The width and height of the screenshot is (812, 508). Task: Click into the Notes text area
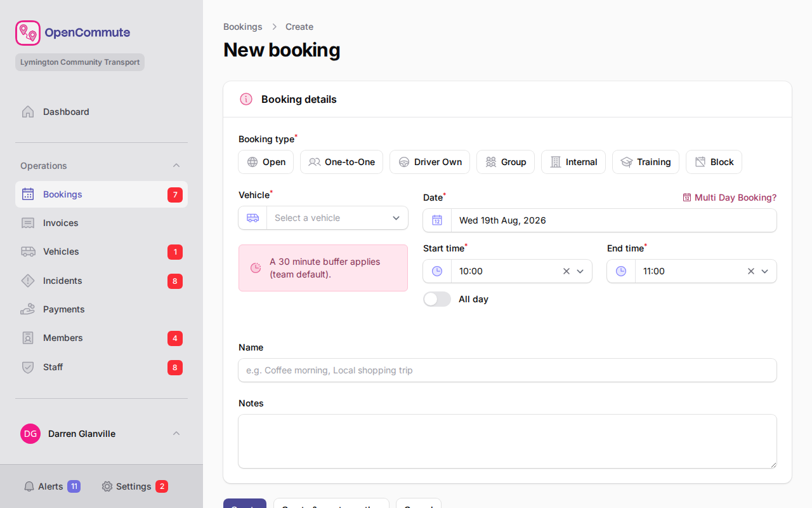coord(507,441)
